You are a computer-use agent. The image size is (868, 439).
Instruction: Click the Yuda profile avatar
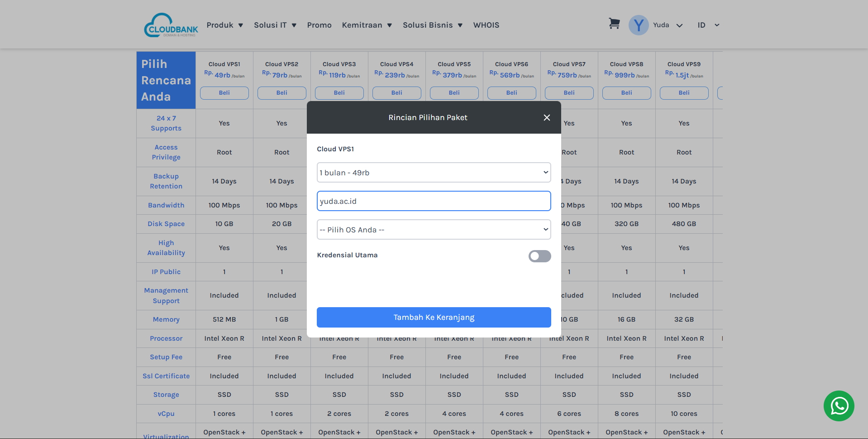638,25
